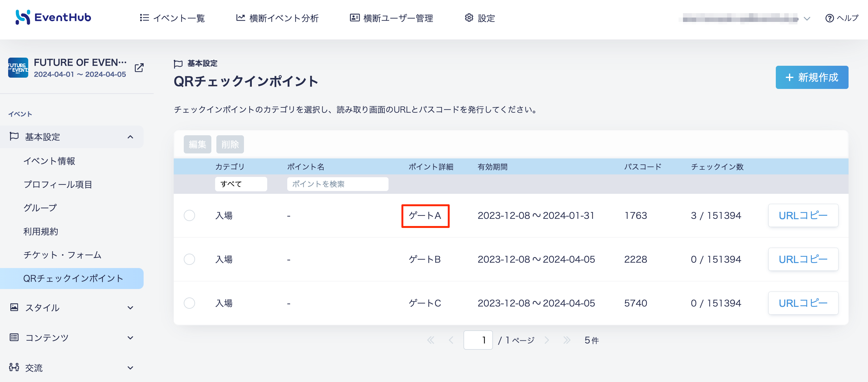Click the help question mark icon
868x382 pixels.
(x=829, y=18)
